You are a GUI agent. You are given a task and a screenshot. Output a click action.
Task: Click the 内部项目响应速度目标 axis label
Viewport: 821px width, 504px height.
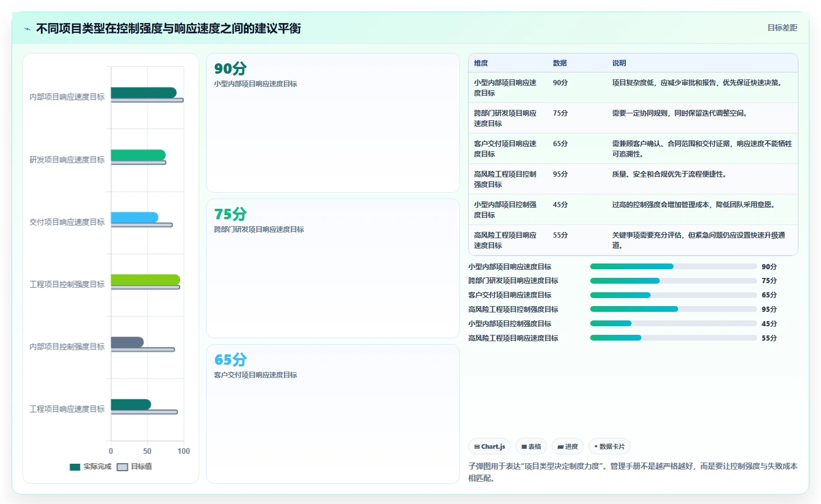click(x=67, y=97)
